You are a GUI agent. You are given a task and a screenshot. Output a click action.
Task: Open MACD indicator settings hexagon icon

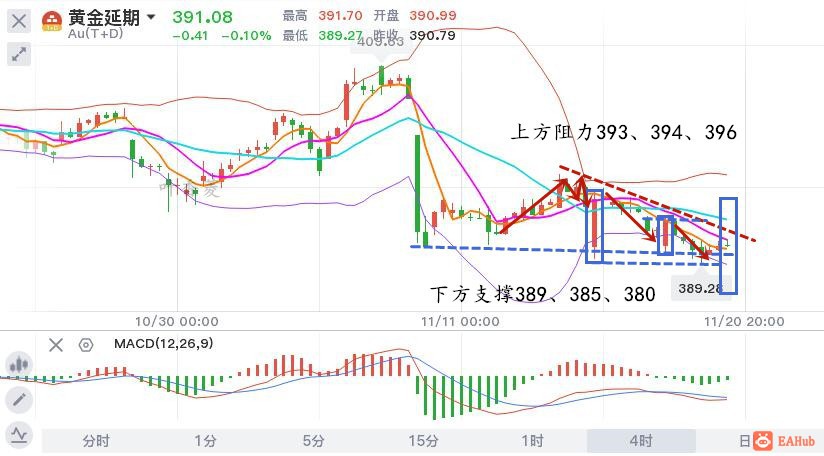coord(86,345)
